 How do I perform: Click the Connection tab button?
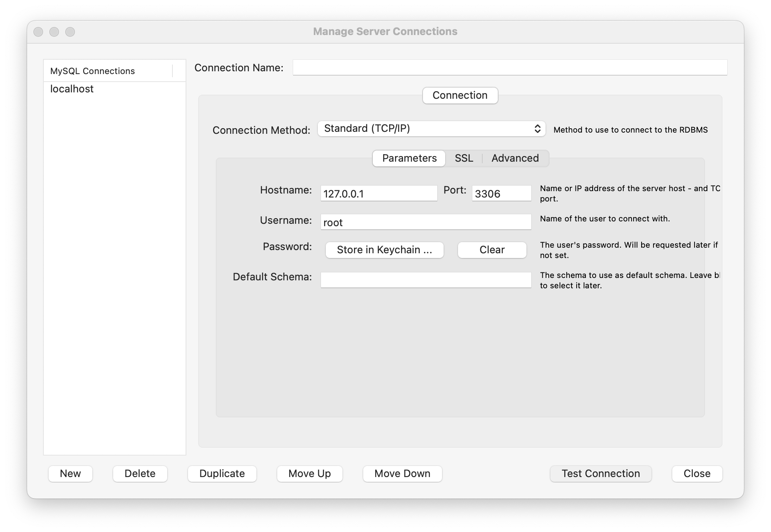coord(460,96)
